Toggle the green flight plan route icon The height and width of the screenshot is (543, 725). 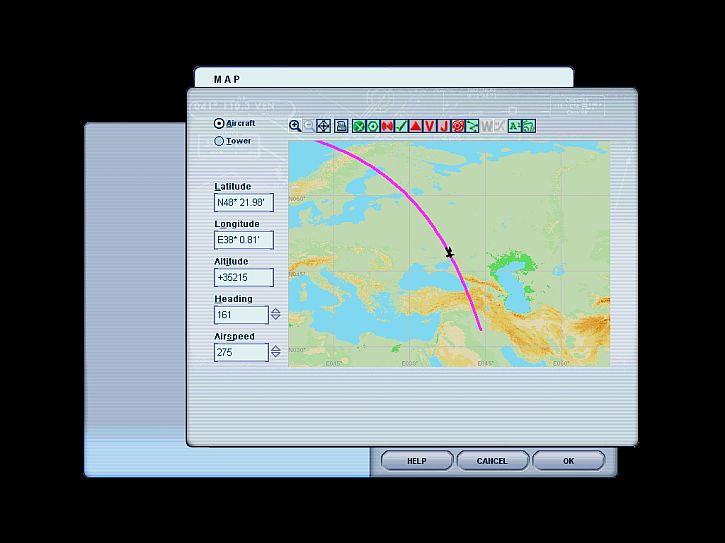tap(472, 126)
